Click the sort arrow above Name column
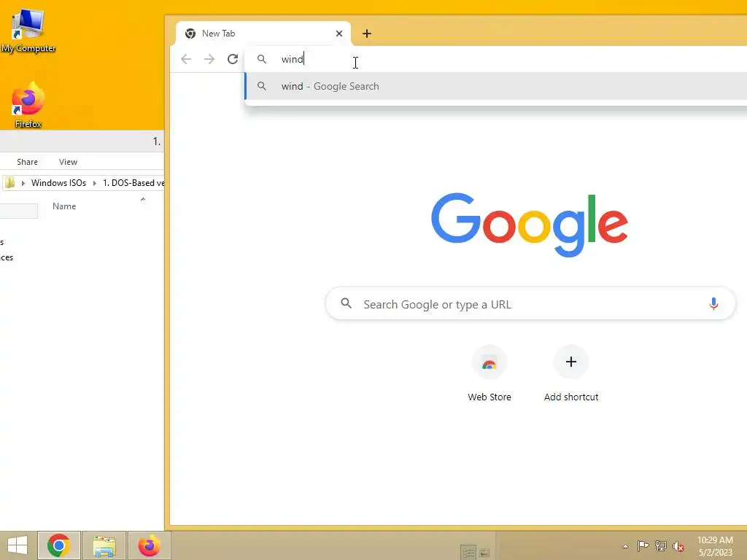The width and height of the screenshot is (747, 560). 143,199
